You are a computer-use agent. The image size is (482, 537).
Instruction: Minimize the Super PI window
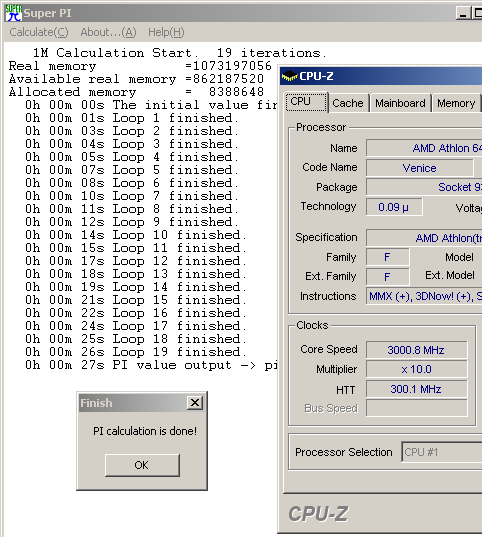[463, 13]
